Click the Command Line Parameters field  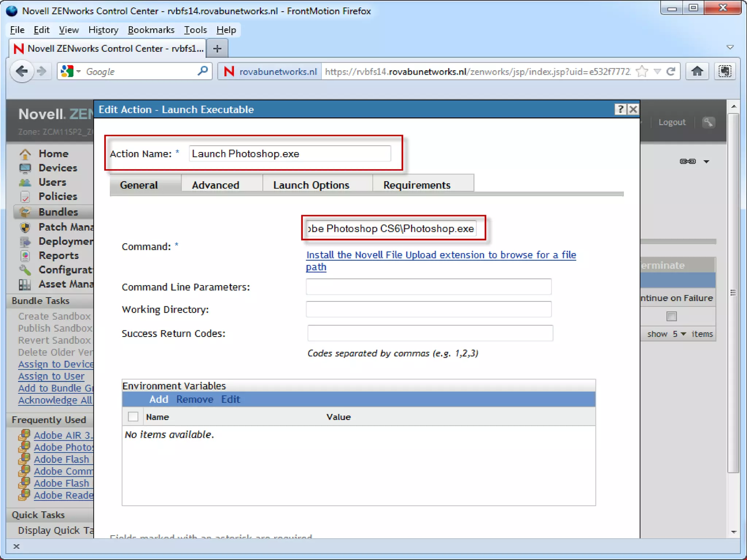[428, 287]
